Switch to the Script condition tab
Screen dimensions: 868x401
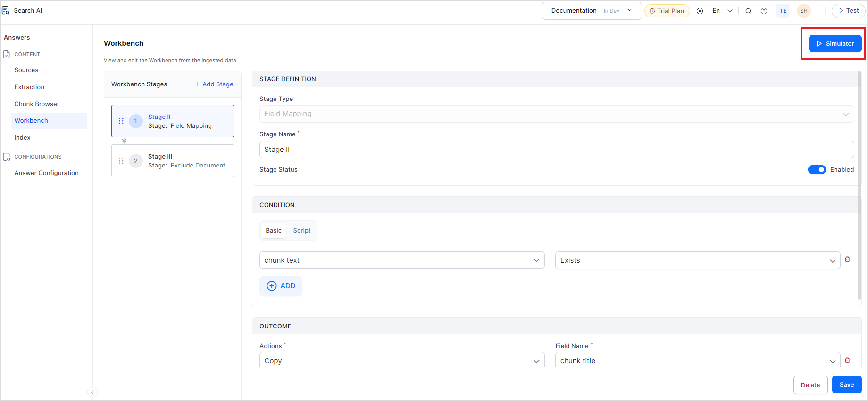pyautogui.click(x=301, y=231)
